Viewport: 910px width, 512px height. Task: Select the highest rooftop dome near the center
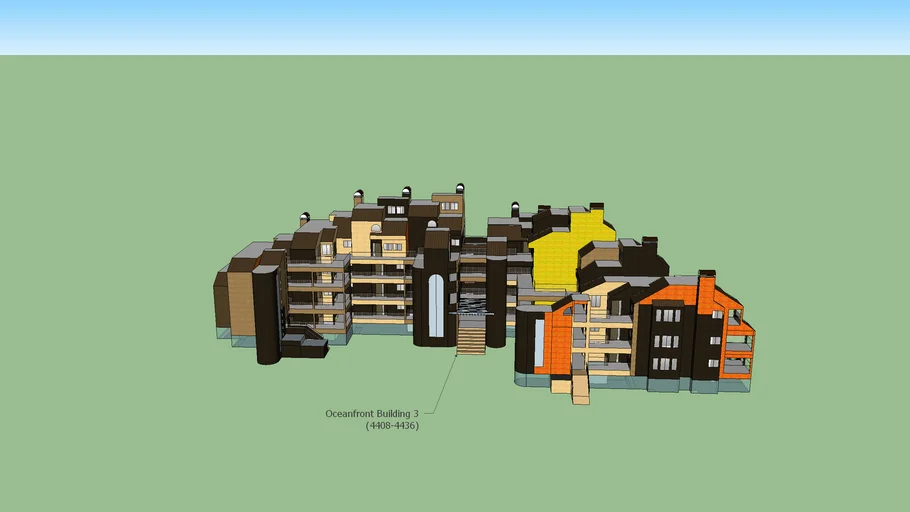click(460, 187)
